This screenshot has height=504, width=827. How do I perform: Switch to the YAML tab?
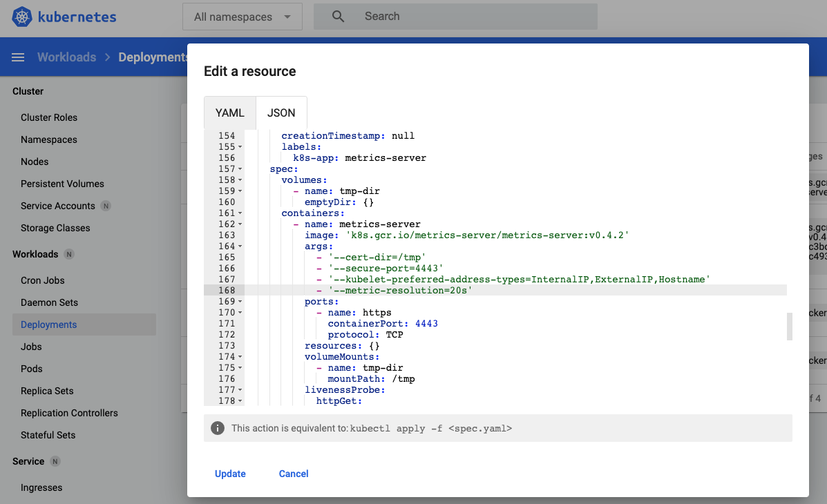(x=229, y=112)
